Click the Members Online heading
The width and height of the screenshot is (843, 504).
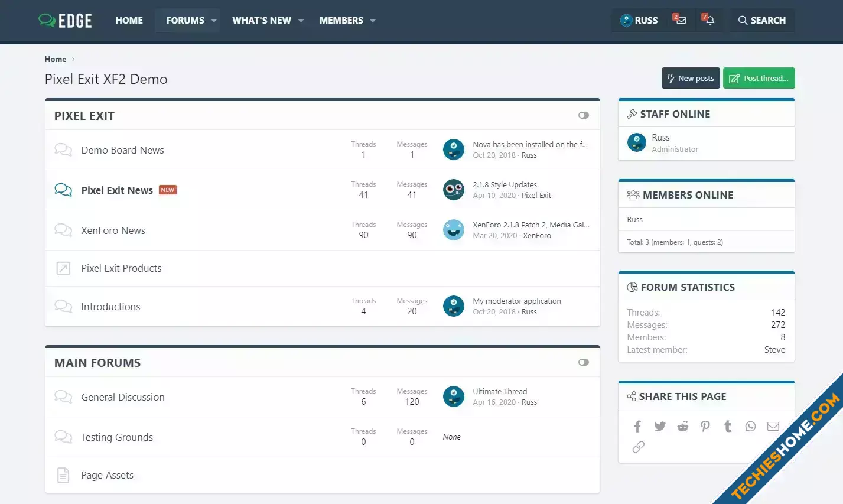click(x=688, y=195)
